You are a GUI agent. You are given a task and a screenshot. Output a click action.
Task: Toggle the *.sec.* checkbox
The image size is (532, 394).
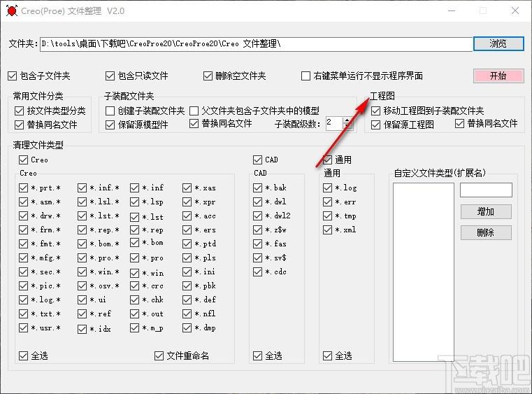coord(23,272)
